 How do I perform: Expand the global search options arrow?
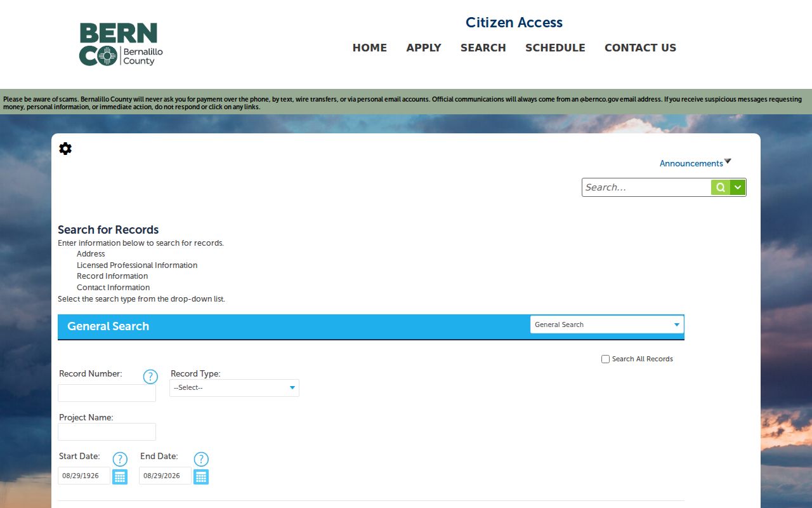(x=738, y=187)
